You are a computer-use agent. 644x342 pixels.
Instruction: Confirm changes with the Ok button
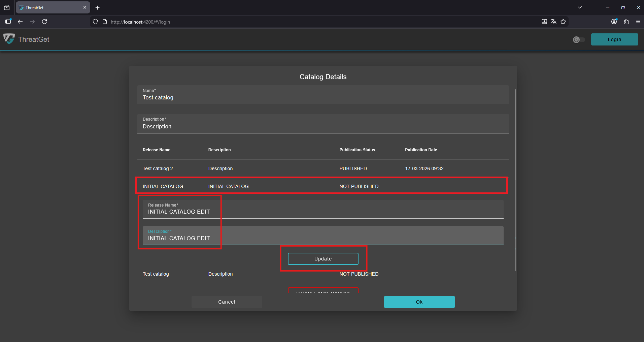(x=419, y=302)
